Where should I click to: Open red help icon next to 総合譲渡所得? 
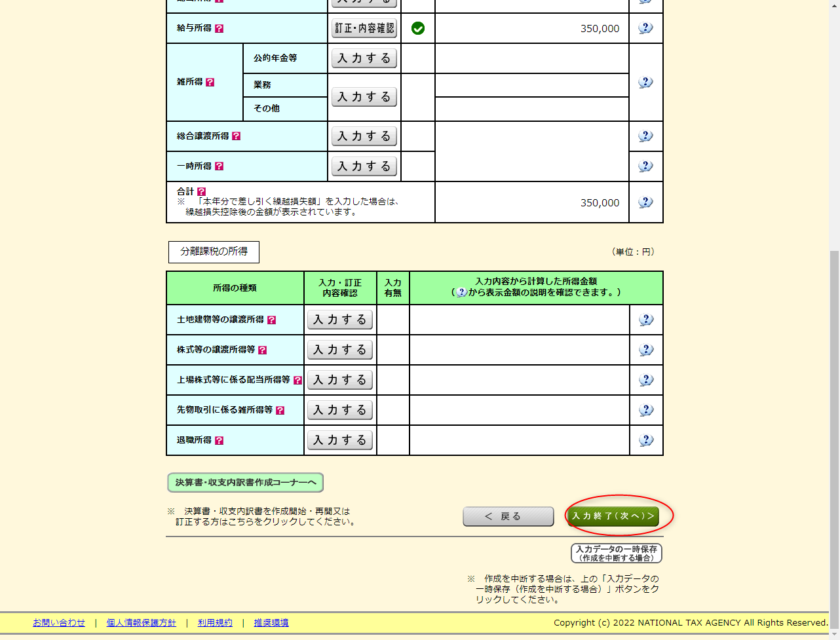(x=236, y=136)
